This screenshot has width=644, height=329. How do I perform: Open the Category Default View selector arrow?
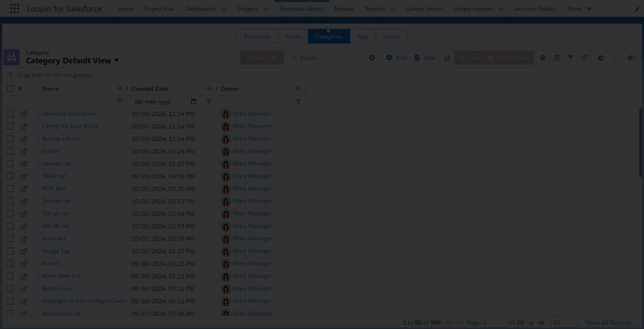pos(116,60)
